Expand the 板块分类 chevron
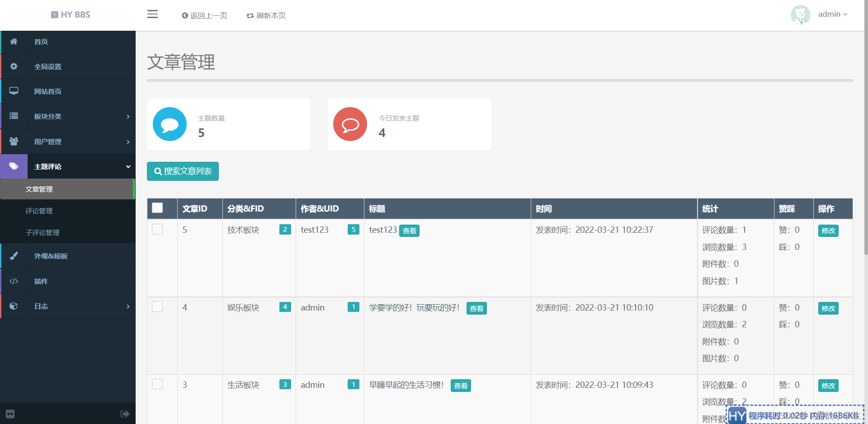Screen dimensions: 868x424 (128, 117)
